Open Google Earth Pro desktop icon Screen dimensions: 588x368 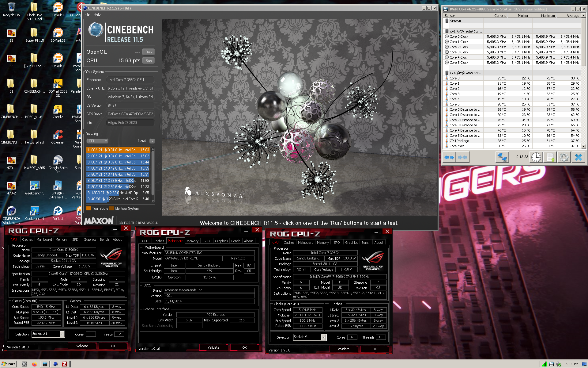click(x=58, y=164)
